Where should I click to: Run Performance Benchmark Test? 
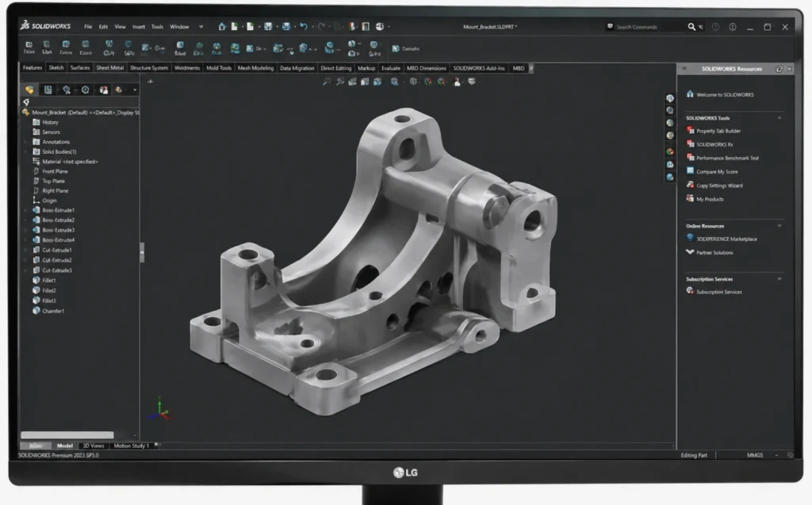pos(728,158)
